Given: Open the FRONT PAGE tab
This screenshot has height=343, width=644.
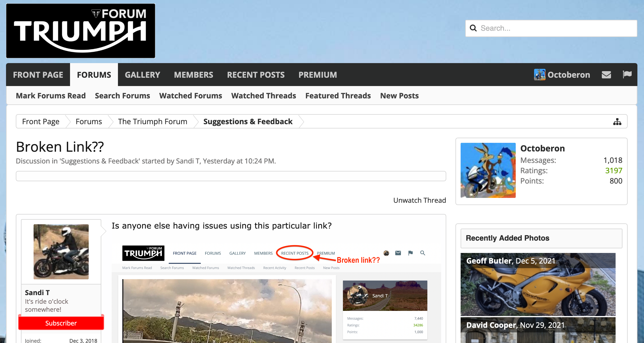Looking at the screenshot, I should tap(38, 75).
